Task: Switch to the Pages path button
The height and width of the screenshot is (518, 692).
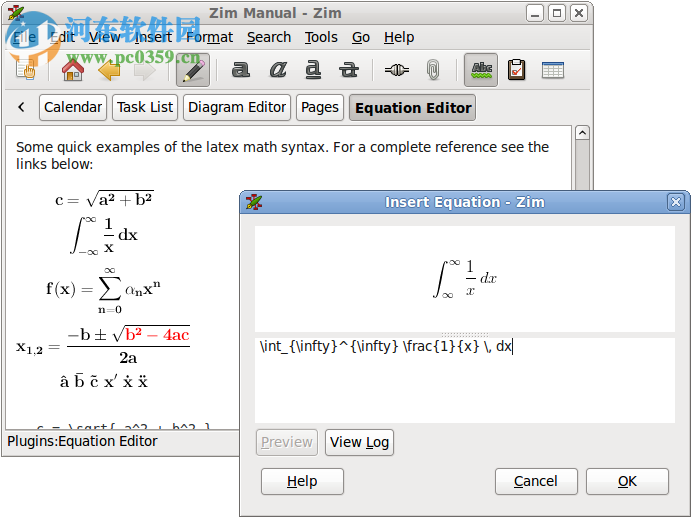Action: pyautogui.click(x=320, y=107)
